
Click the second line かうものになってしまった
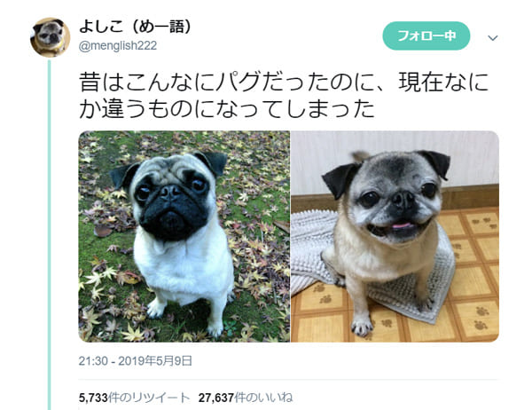coord(227,108)
